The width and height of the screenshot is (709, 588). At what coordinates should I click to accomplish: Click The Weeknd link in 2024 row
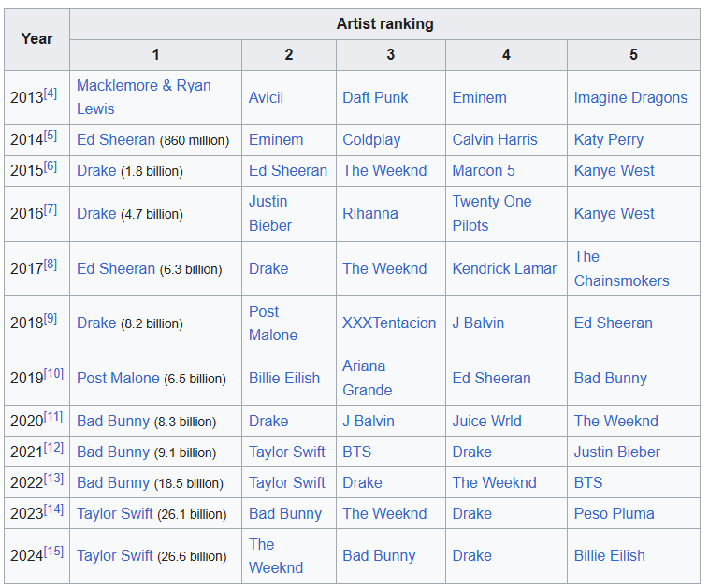[276, 555]
